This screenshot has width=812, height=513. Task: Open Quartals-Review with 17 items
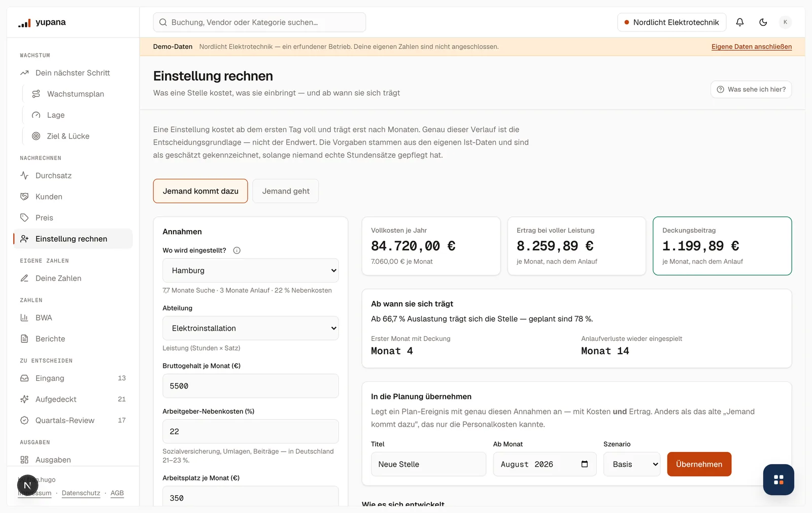73,421
